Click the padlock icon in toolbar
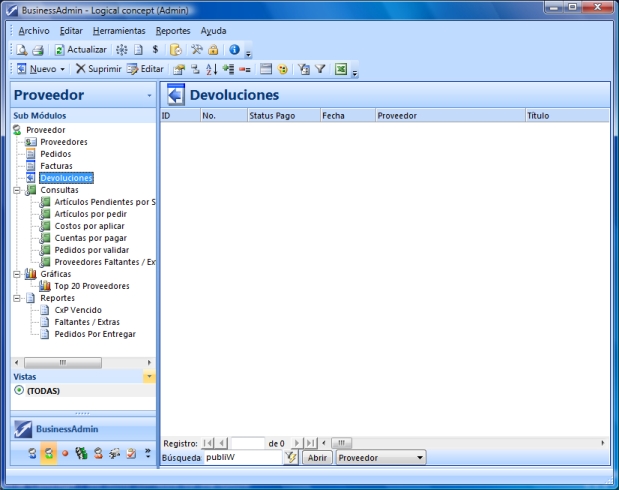 (213, 49)
